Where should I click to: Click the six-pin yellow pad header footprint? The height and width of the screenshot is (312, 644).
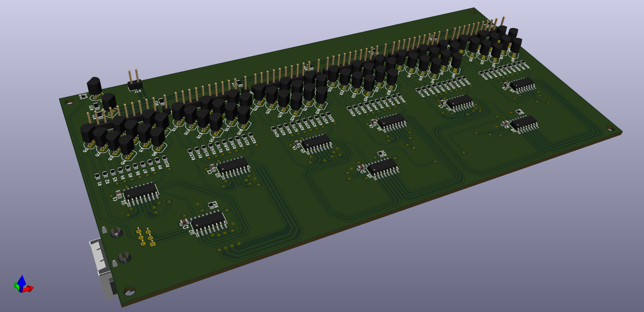pos(146,237)
